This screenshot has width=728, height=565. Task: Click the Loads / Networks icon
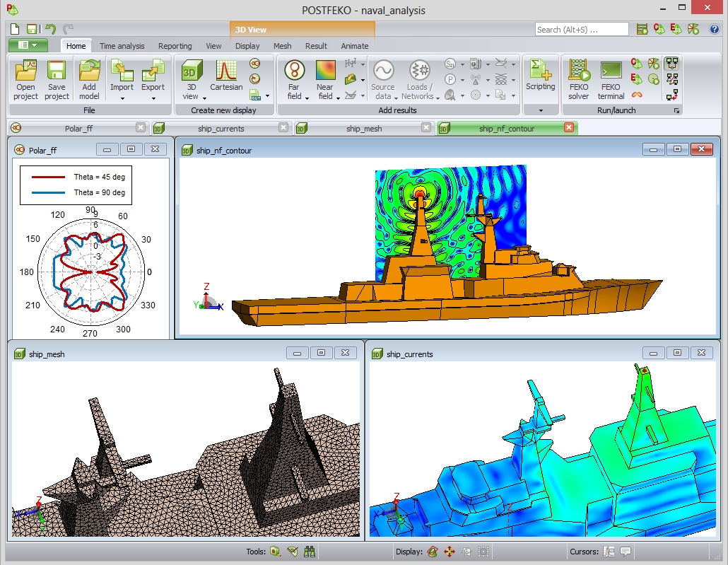[x=419, y=70]
